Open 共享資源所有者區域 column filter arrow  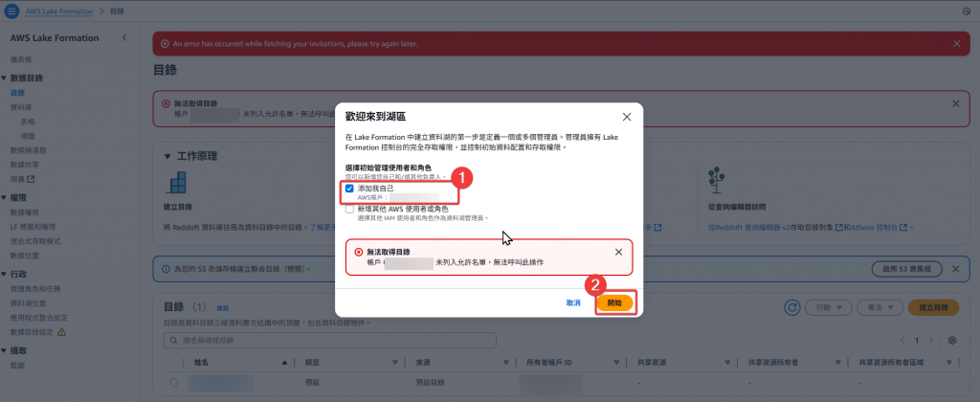(949, 363)
